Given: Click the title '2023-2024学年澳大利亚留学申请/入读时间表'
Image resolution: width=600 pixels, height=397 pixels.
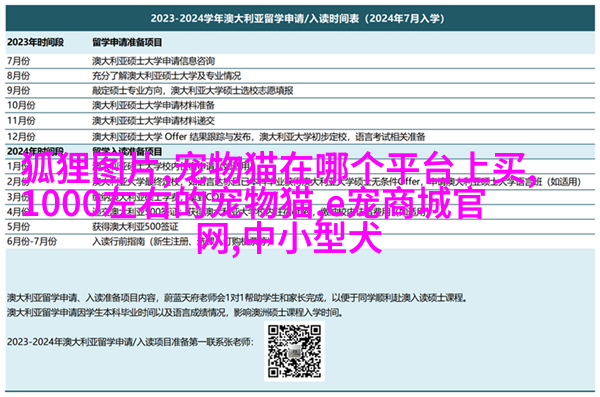Looking at the screenshot, I should coord(297,18).
